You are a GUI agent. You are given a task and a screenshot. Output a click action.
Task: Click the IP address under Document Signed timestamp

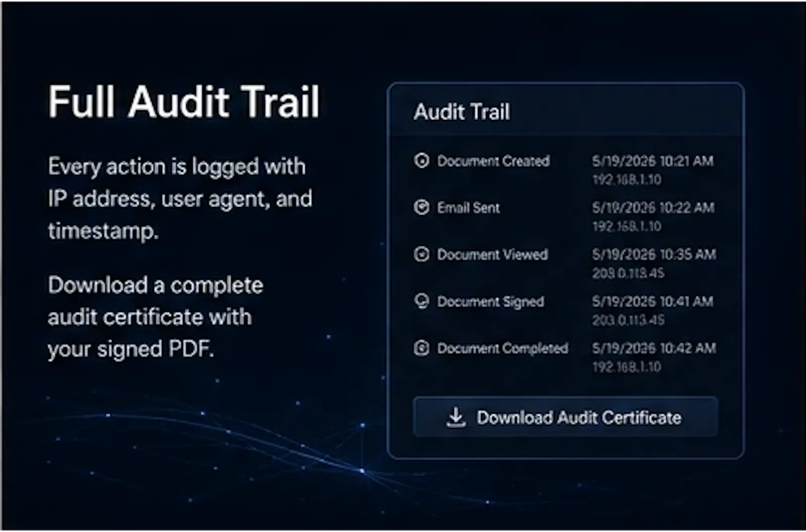(628, 320)
